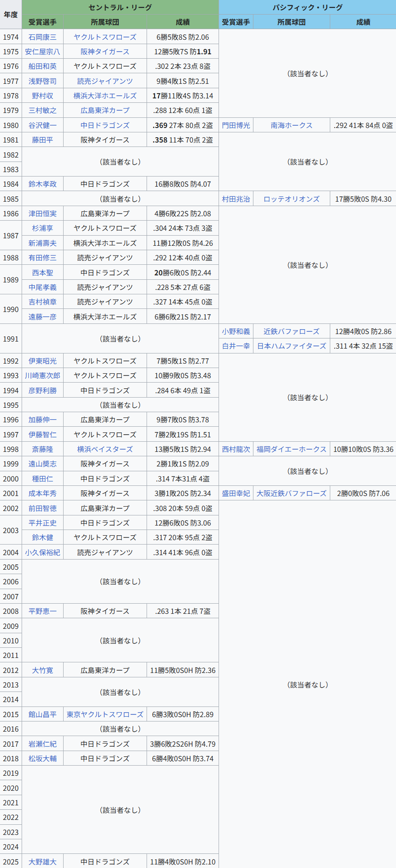
Task: Open 吉村禎章 player link
Action: click(42, 302)
